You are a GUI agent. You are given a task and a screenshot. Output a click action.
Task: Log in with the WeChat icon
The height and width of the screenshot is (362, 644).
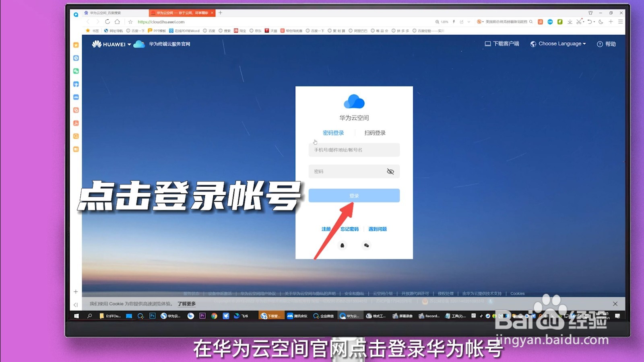[366, 245]
